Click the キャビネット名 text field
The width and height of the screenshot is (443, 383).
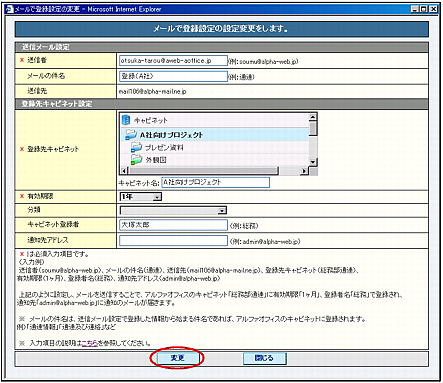pyautogui.click(x=215, y=182)
